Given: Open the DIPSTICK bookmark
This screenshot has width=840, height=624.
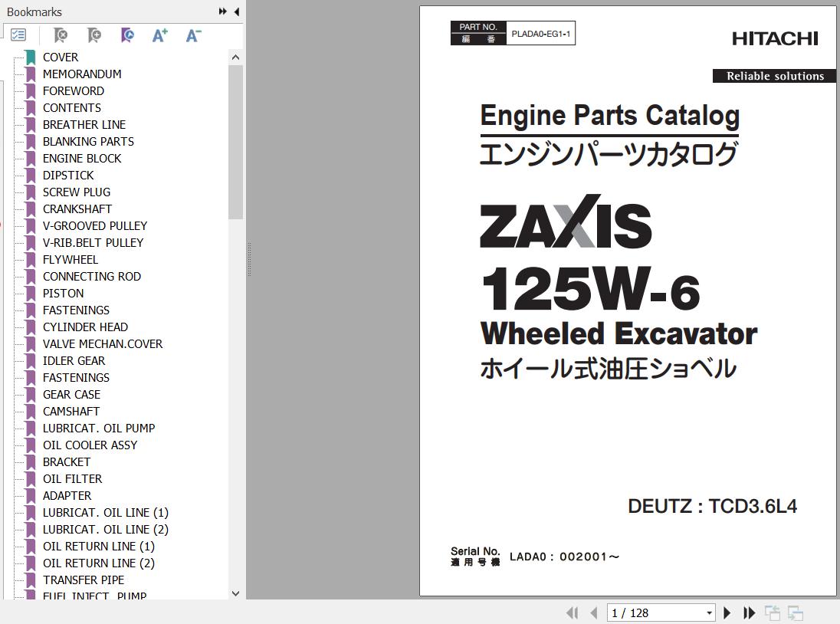Looking at the screenshot, I should click(x=68, y=175).
